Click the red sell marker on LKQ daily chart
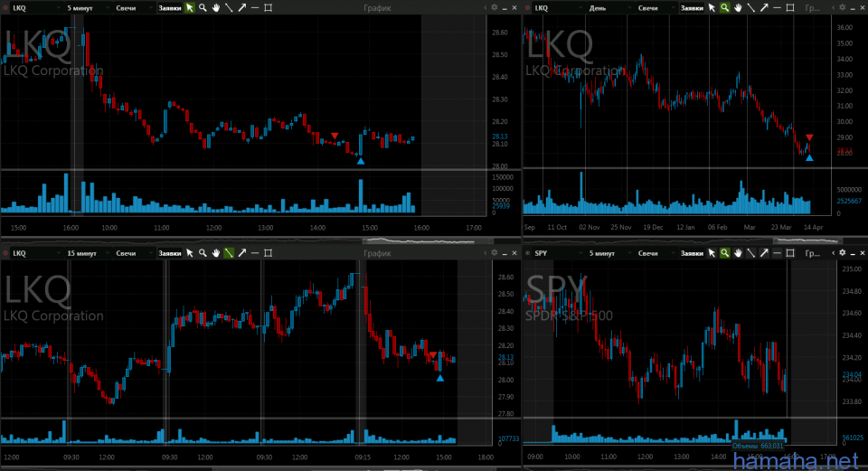868x471 pixels. 809,137
